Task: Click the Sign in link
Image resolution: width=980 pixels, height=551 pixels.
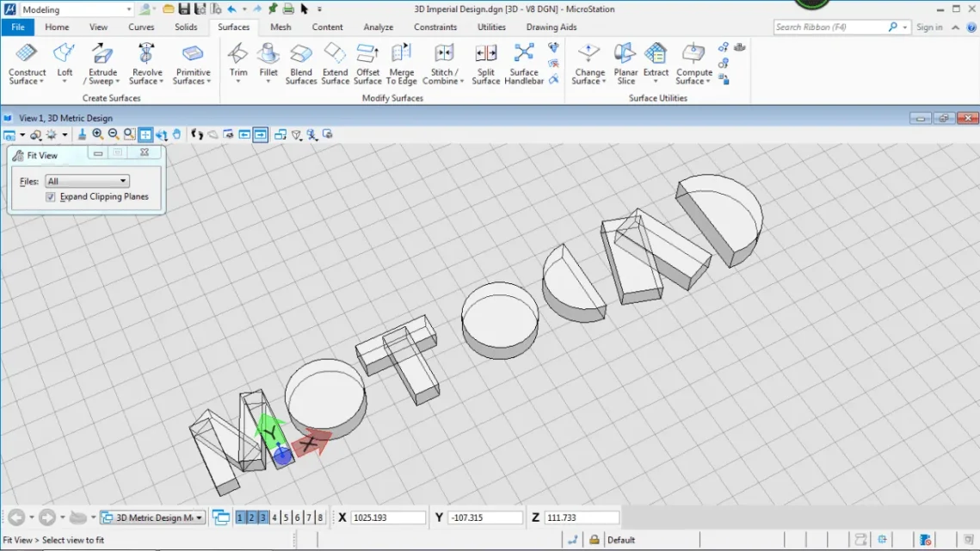Action: (x=929, y=27)
